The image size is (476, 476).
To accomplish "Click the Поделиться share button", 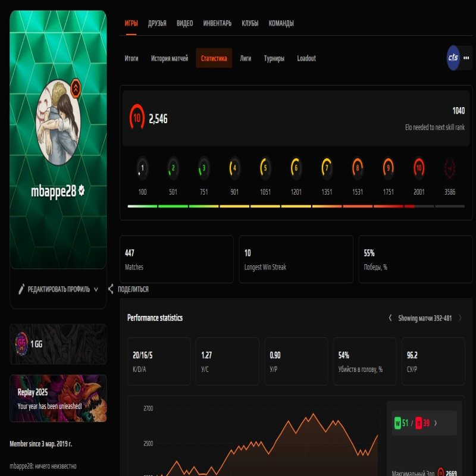I will pos(133,289).
